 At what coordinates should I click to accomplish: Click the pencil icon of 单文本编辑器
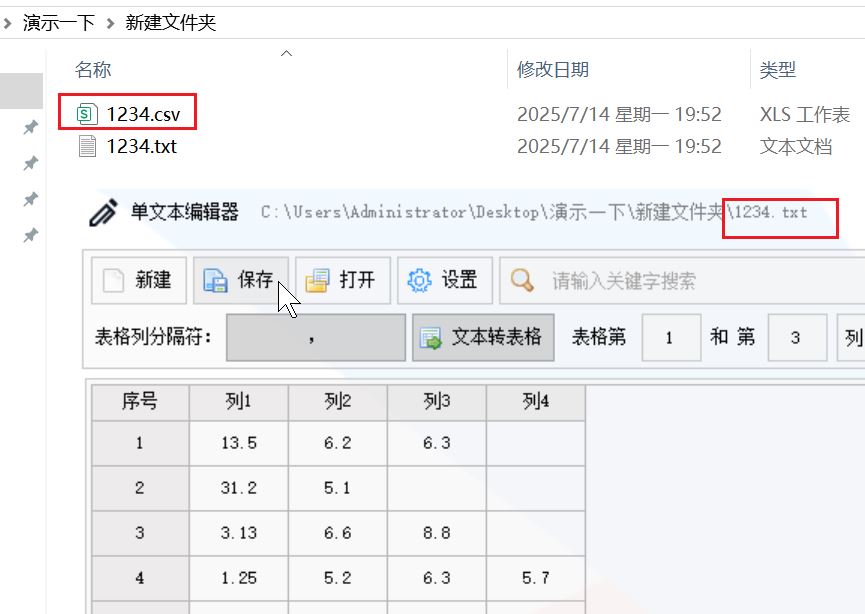pos(103,213)
